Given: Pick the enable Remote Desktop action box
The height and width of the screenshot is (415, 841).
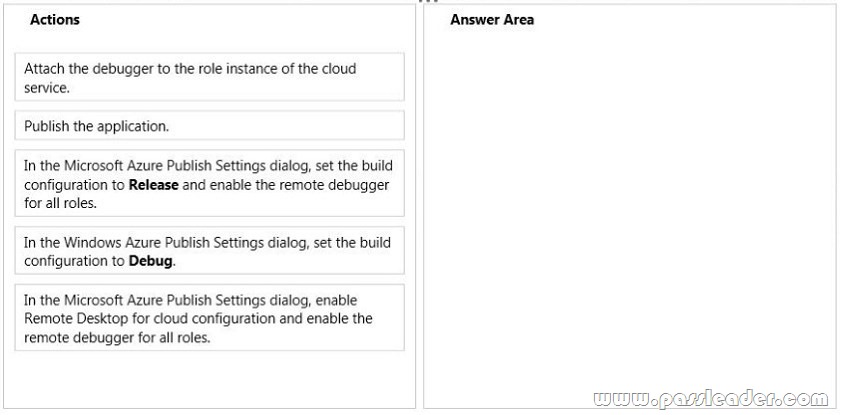Looking at the screenshot, I should (x=209, y=318).
